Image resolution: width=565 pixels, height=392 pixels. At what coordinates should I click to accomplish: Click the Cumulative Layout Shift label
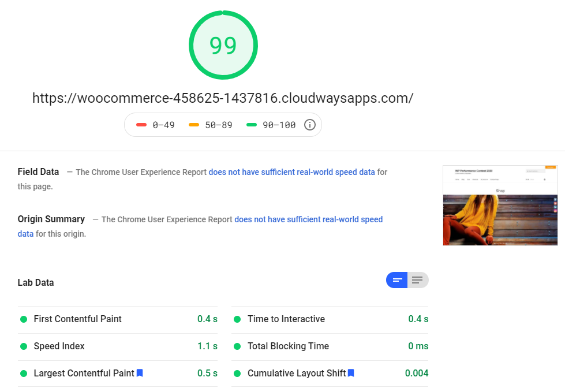pos(297,373)
